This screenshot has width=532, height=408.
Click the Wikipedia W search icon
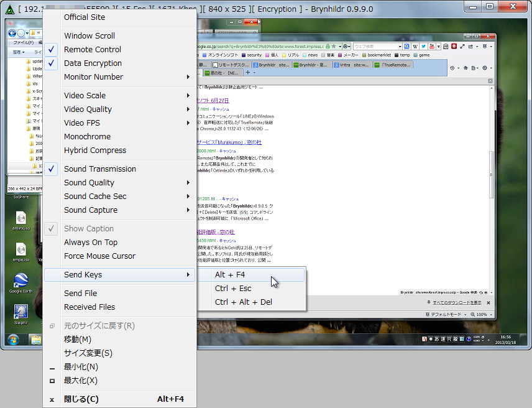click(x=415, y=46)
